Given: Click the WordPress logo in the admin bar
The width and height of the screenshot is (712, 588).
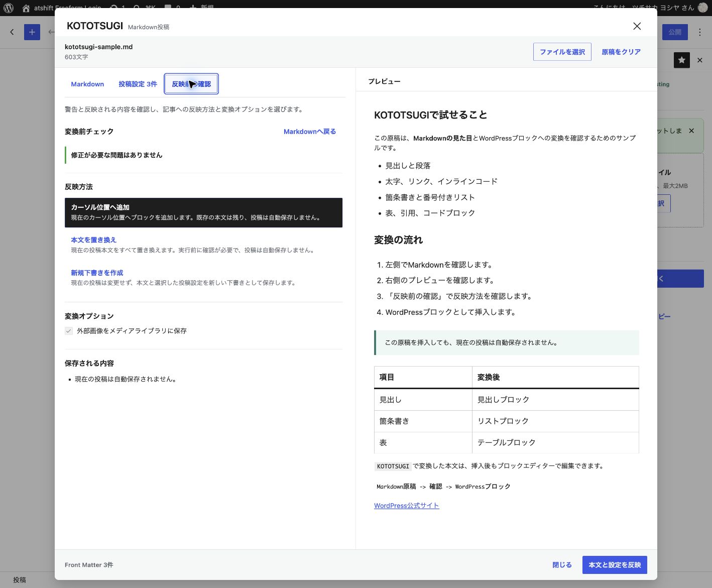Looking at the screenshot, I should coord(9,8).
